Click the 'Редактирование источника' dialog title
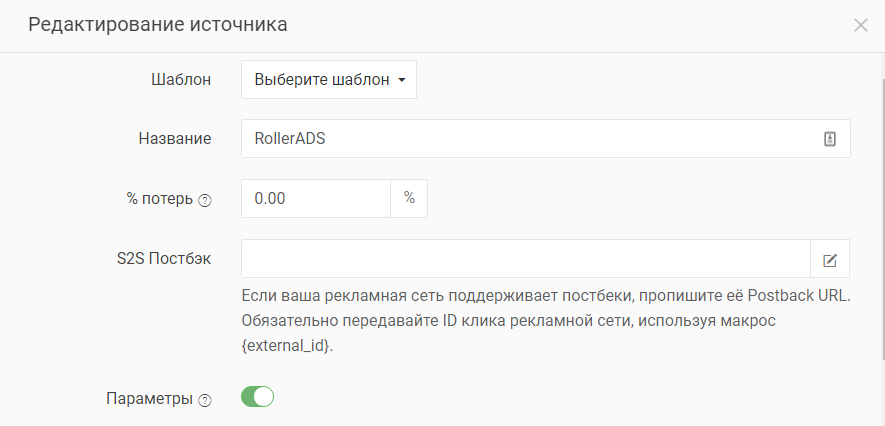The height and width of the screenshot is (426, 885). pos(158,25)
